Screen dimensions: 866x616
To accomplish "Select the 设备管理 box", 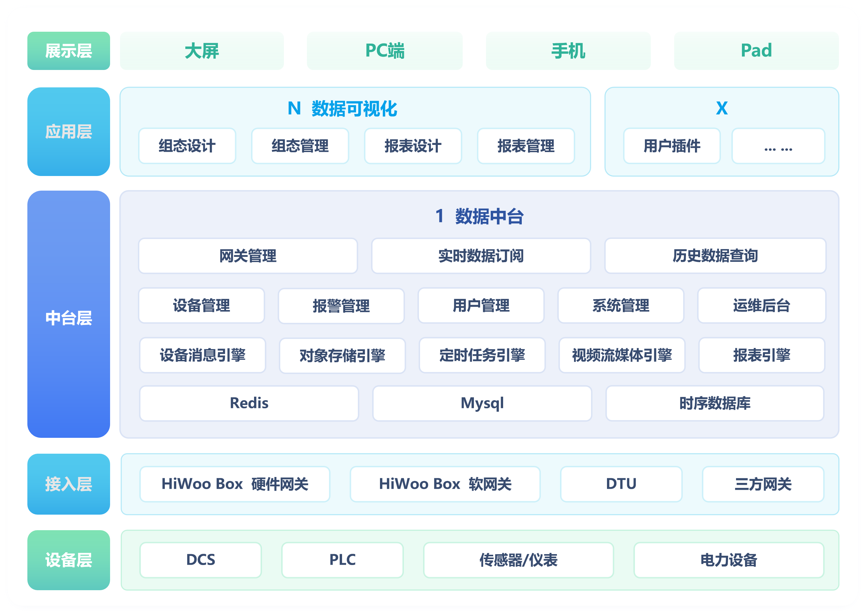I will (201, 305).
